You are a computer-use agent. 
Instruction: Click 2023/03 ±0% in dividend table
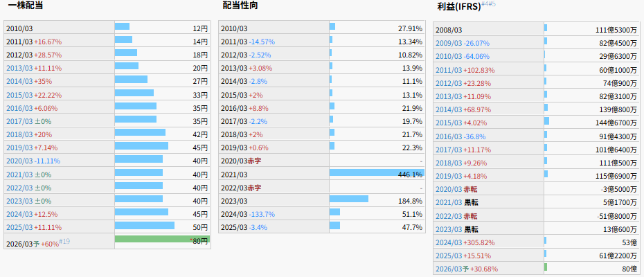(x=19, y=201)
